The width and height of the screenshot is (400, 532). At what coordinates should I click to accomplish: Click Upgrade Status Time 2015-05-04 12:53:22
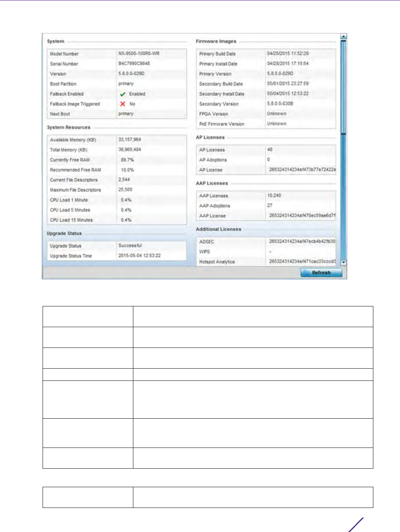[140, 256]
